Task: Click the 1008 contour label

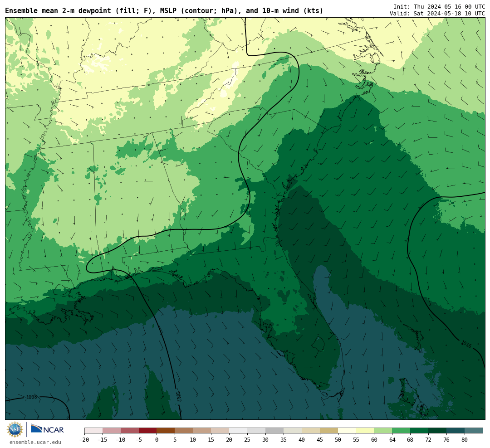Action: click(x=32, y=397)
